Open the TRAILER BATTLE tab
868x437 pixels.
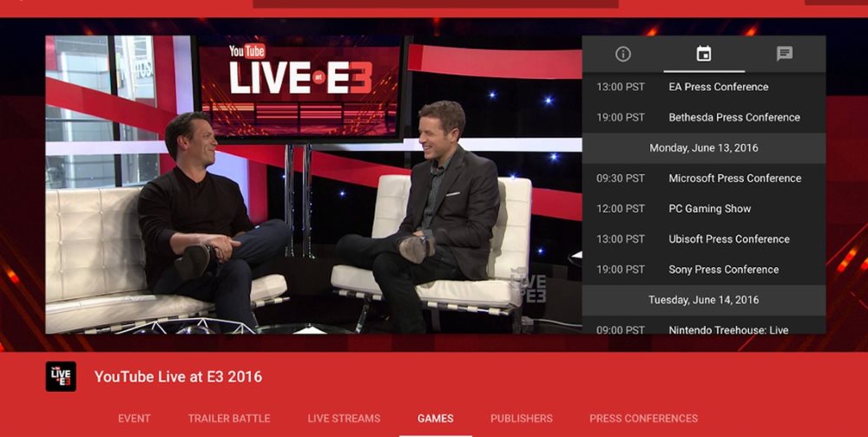[x=229, y=419]
